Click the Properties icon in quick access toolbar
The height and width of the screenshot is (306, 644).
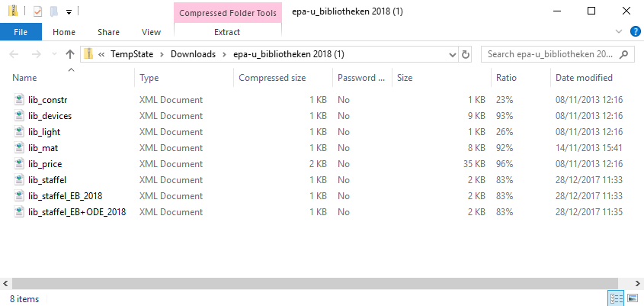(37, 11)
